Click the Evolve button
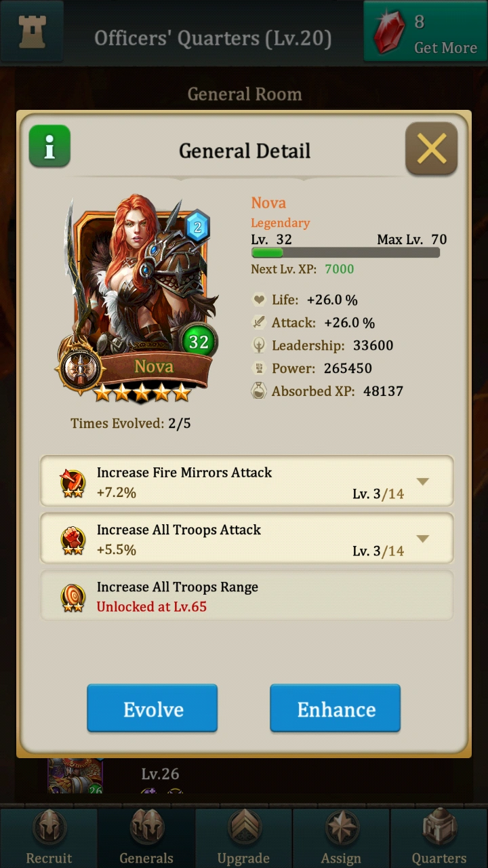Viewport: 488px width, 868px height. 152,709
